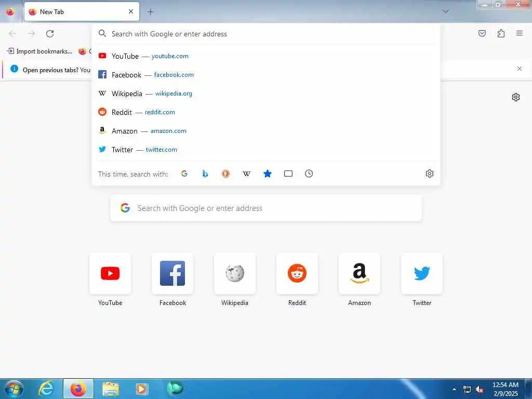
Task: Reload the page with the refresh icon
Action: tap(50, 34)
